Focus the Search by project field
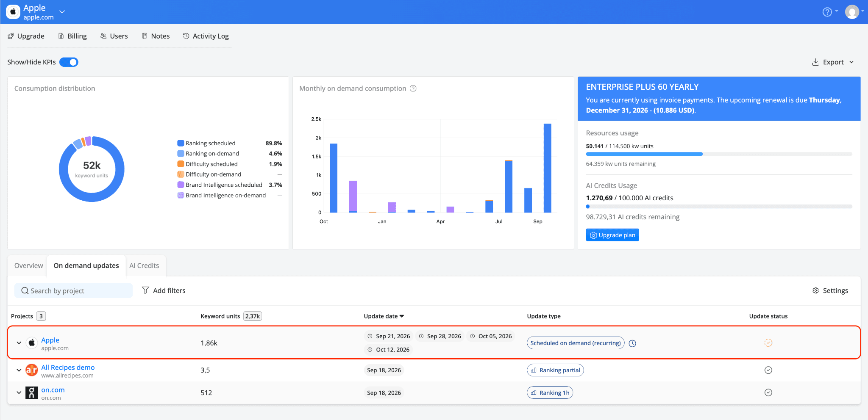Screen dimensions: 868x420 point(74,290)
